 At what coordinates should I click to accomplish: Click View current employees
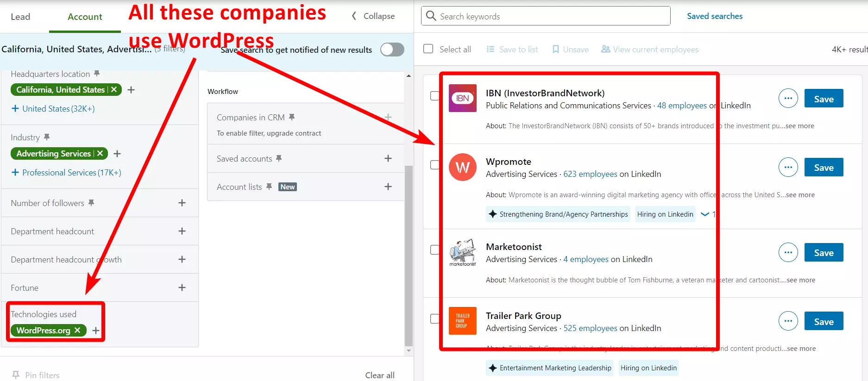coord(650,50)
